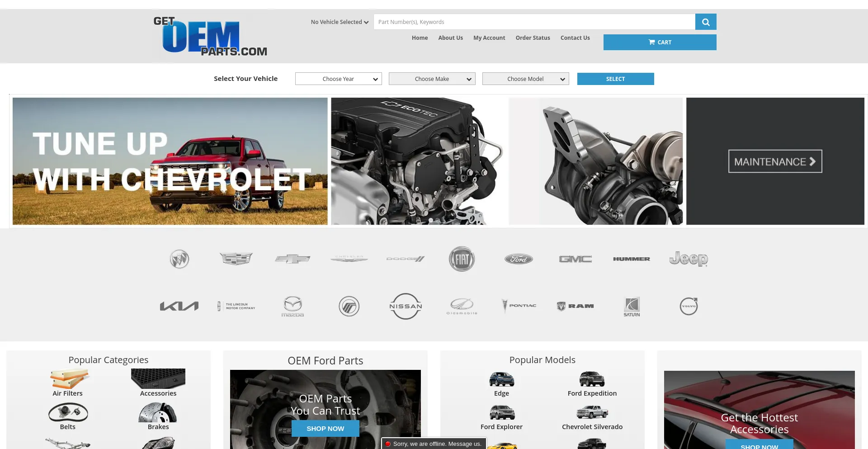Open the Belts category image
Viewport: 868px width, 449px height.
pyautogui.click(x=68, y=412)
